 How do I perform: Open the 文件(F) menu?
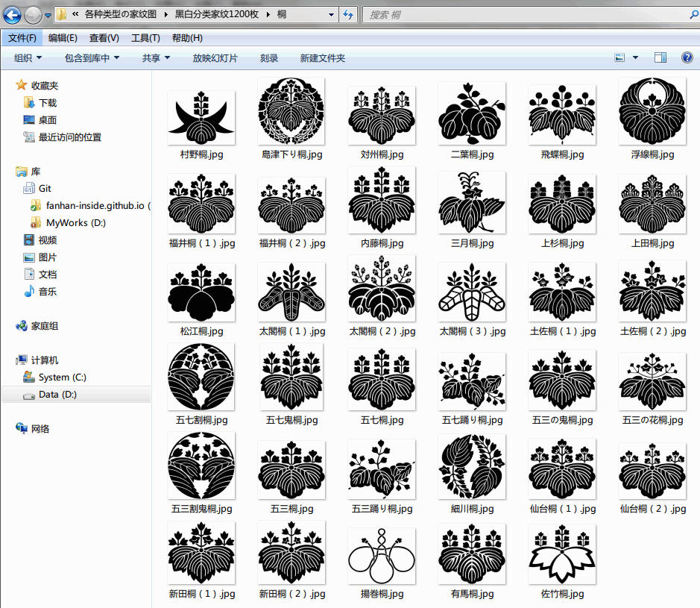[x=22, y=38]
